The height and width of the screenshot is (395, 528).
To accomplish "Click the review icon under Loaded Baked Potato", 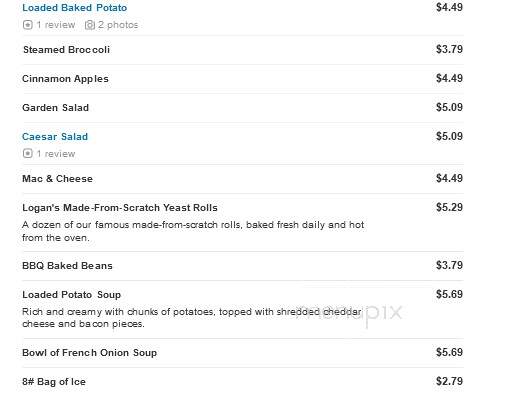I will [28, 25].
